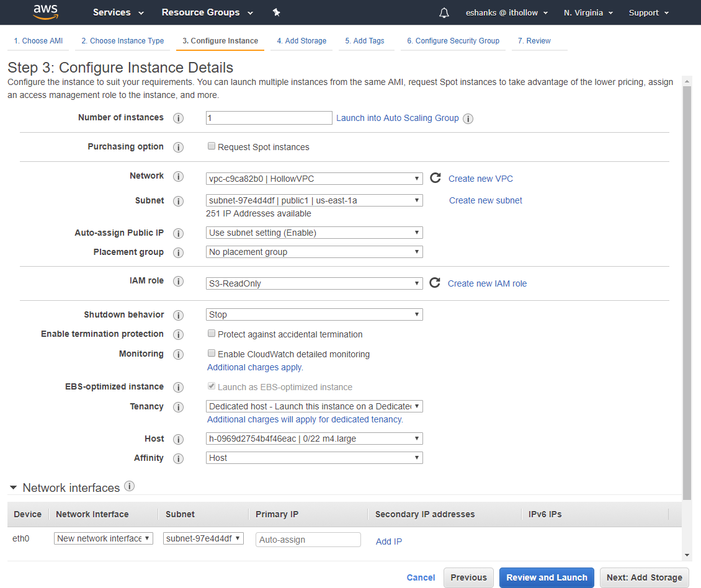Open the Auto-assign Public IP dropdown
Image resolution: width=701 pixels, height=588 pixels.
(x=314, y=233)
